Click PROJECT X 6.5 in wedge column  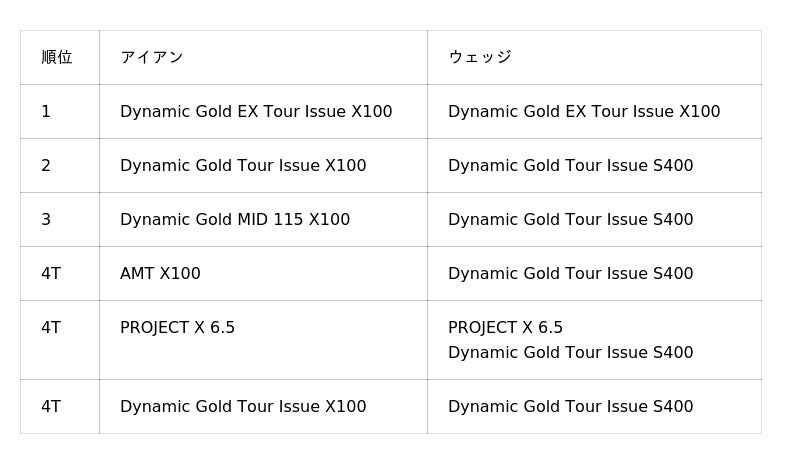[x=506, y=328]
